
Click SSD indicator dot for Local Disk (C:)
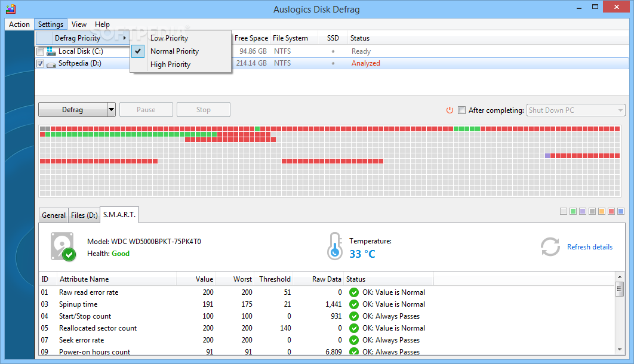(333, 51)
